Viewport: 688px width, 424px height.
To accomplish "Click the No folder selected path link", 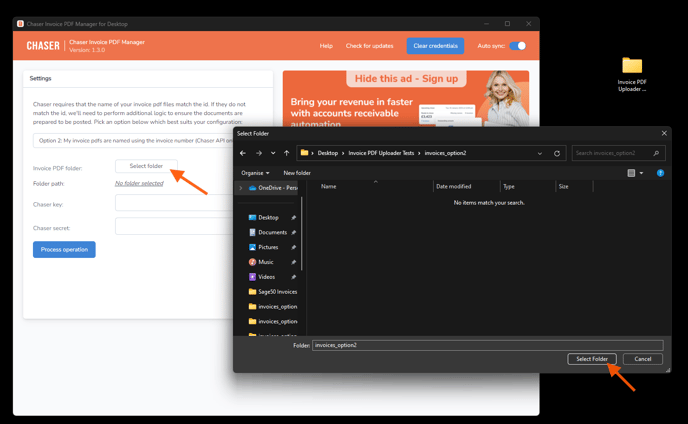I will pos(139,183).
